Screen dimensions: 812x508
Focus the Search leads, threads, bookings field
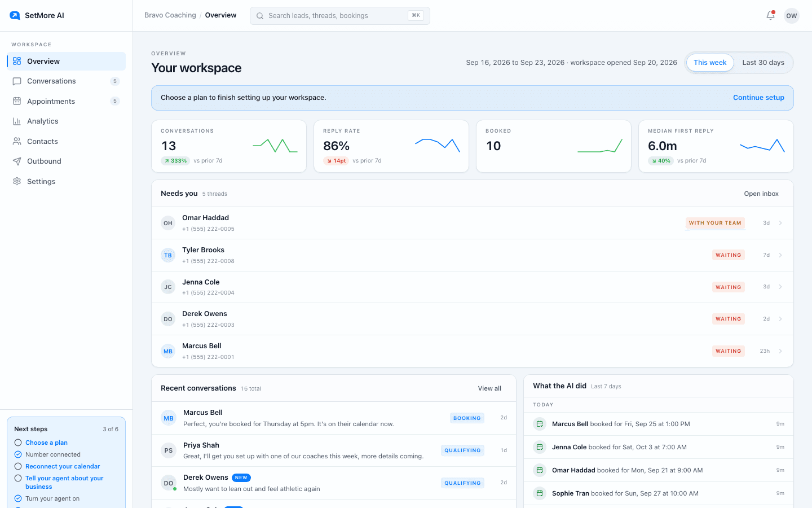(340, 16)
